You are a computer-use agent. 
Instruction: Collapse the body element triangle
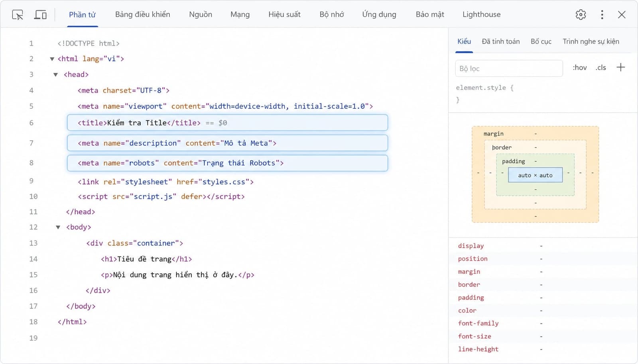58,227
